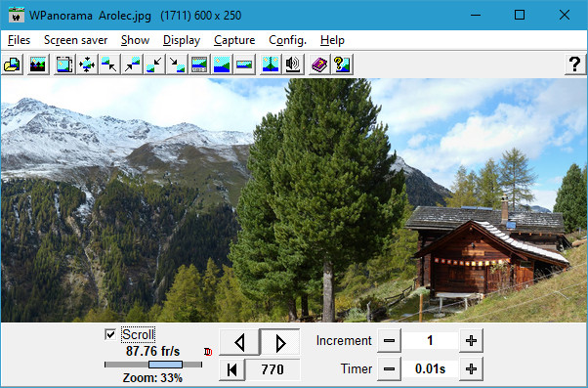Click the Timer label

[357, 368]
